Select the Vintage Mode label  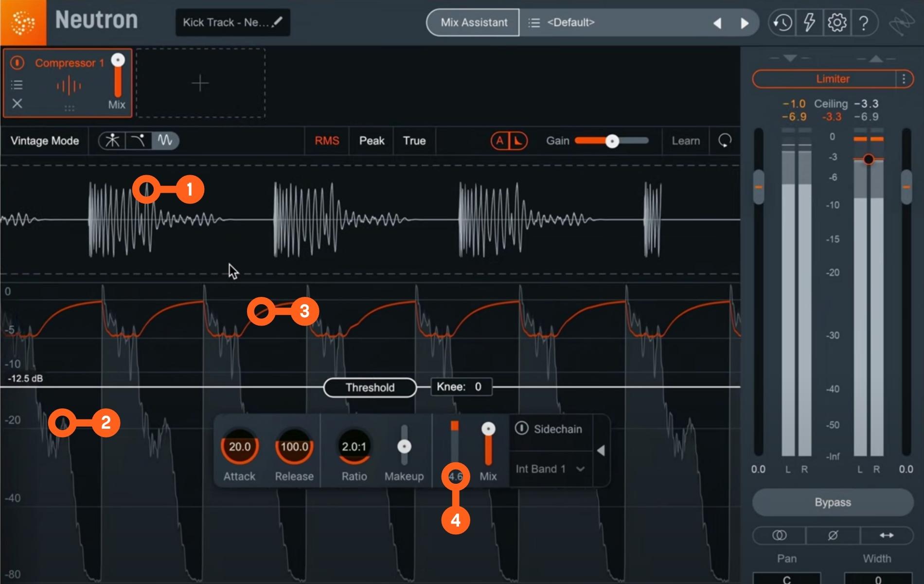45,141
